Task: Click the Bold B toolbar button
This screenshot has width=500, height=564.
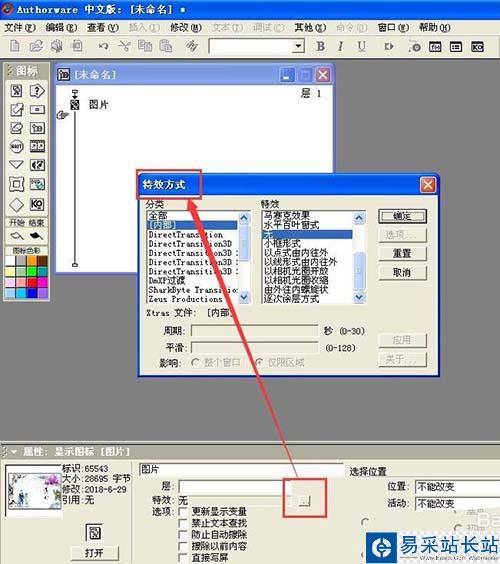Action: pos(320,46)
